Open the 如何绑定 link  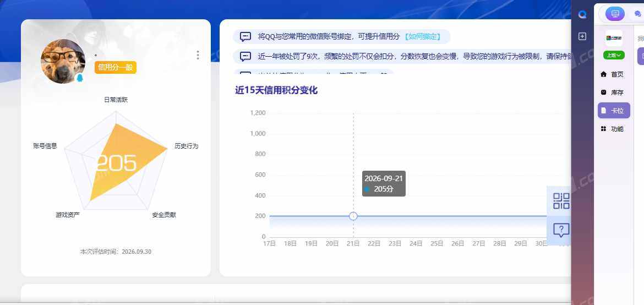coord(423,36)
